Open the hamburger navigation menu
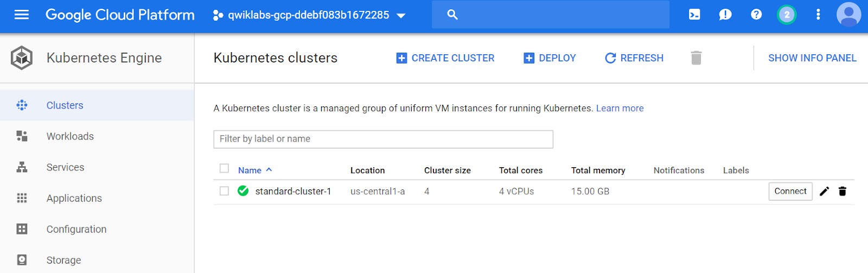This screenshot has width=868, height=273. (22, 15)
